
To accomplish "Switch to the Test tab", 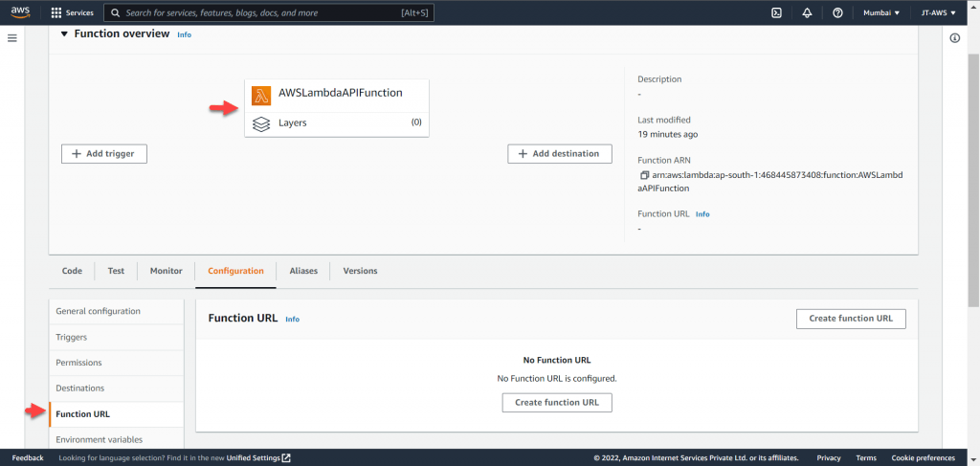I will tap(116, 271).
